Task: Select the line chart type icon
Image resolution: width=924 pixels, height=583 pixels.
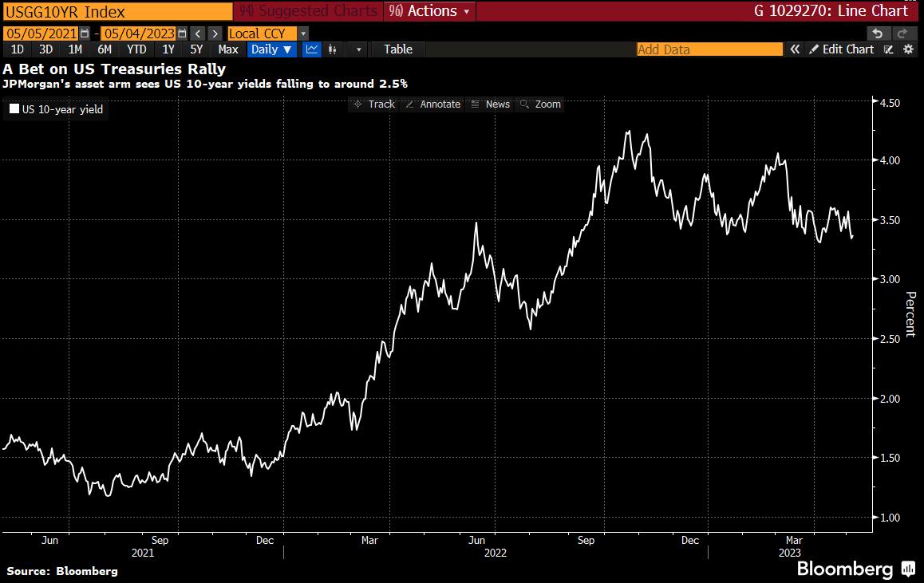Action: [x=312, y=49]
